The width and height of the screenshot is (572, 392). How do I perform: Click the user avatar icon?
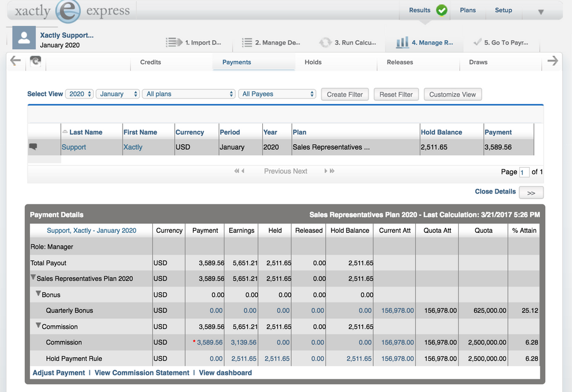tap(24, 38)
